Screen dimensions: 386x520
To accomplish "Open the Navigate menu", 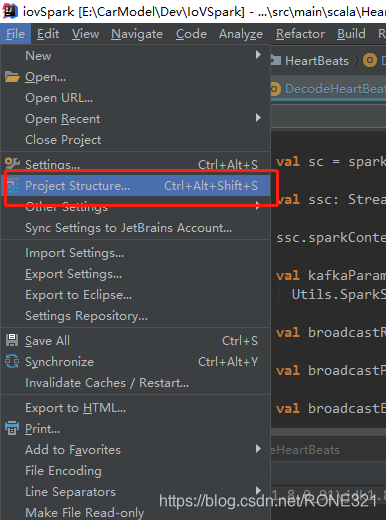I will coord(137,34).
